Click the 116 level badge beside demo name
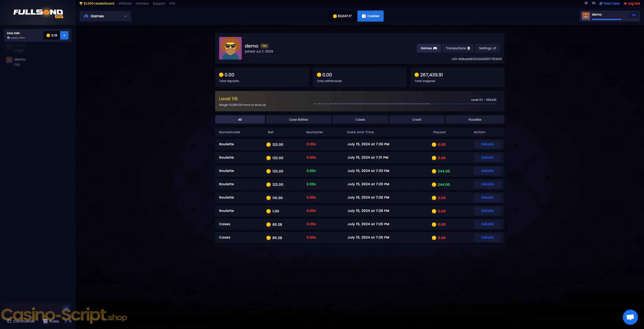Viewport: 644px width, 329px height. coord(264,46)
